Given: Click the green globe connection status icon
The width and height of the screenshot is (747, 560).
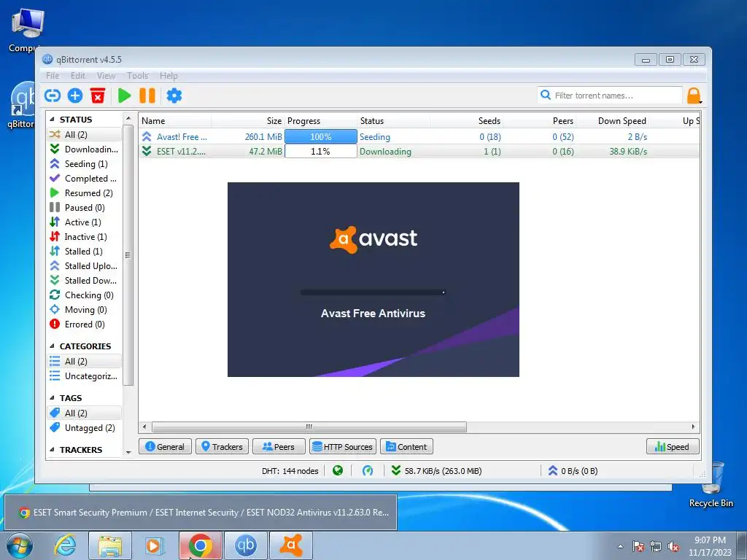Looking at the screenshot, I should (338, 471).
